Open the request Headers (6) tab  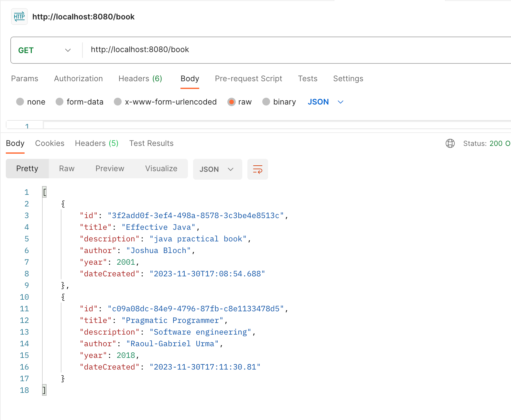140,79
